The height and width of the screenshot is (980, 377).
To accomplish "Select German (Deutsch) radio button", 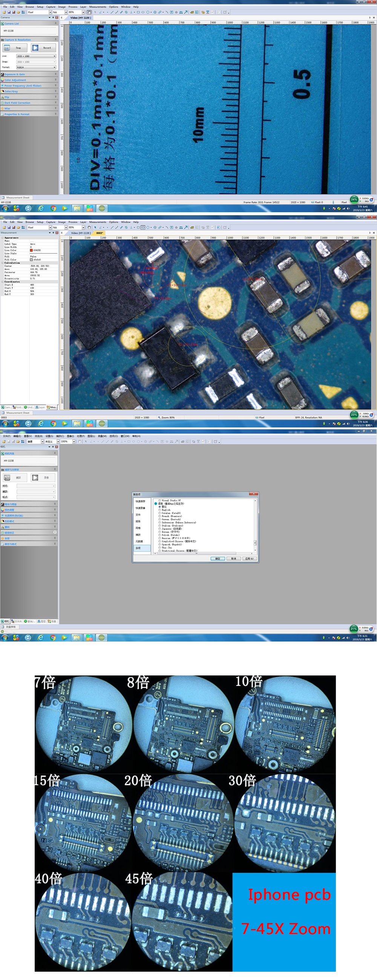I will (160, 519).
